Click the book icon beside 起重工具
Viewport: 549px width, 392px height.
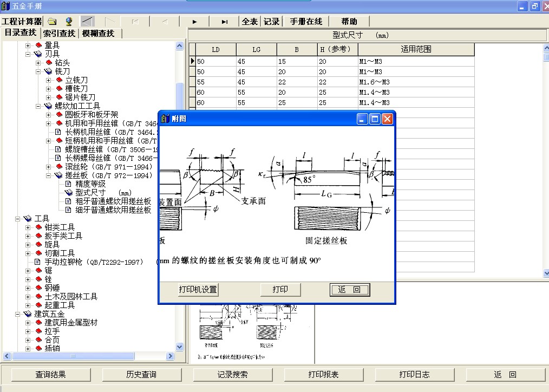(x=39, y=305)
